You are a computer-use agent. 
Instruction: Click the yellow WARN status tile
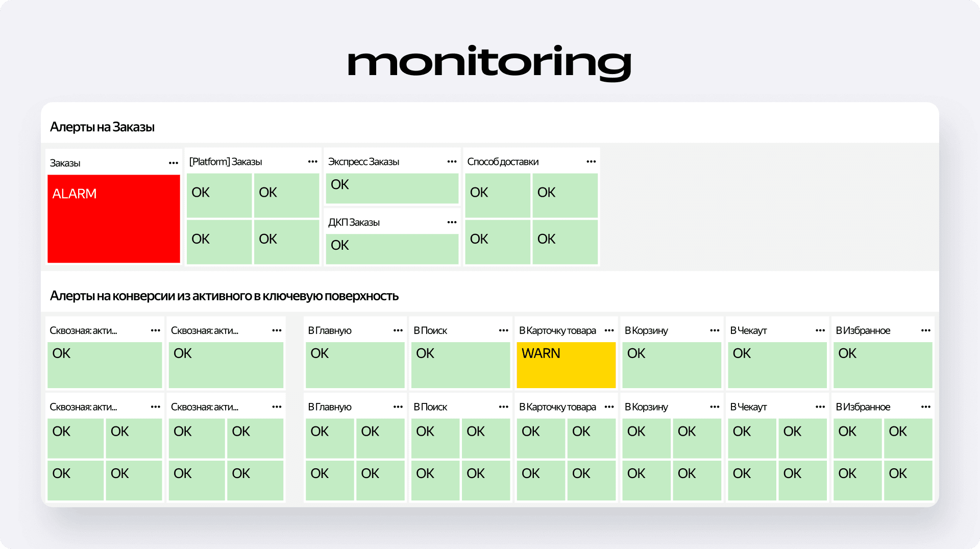pyautogui.click(x=566, y=365)
